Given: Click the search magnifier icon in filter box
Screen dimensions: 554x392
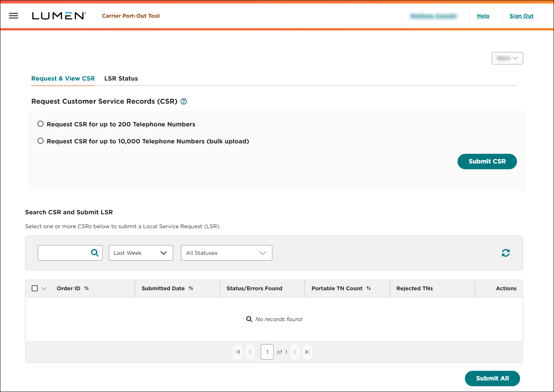Looking at the screenshot, I should 95,253.
